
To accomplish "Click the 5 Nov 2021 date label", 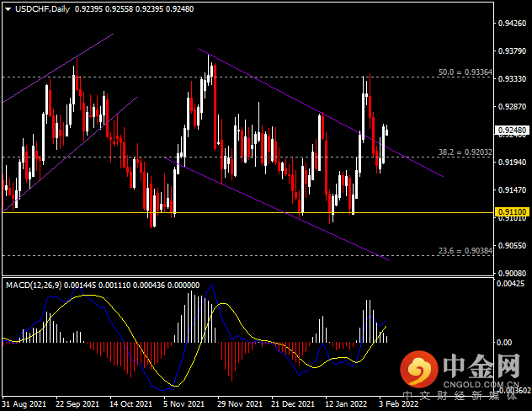I will tap(184, 404).
